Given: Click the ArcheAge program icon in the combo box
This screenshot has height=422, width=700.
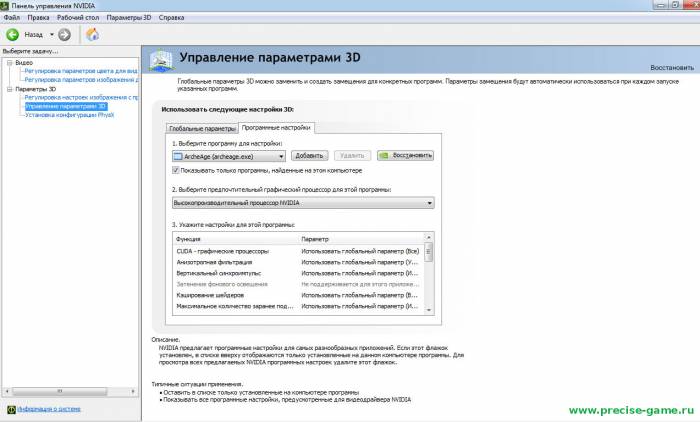Looking at the screenshot, I should point(178,156).
